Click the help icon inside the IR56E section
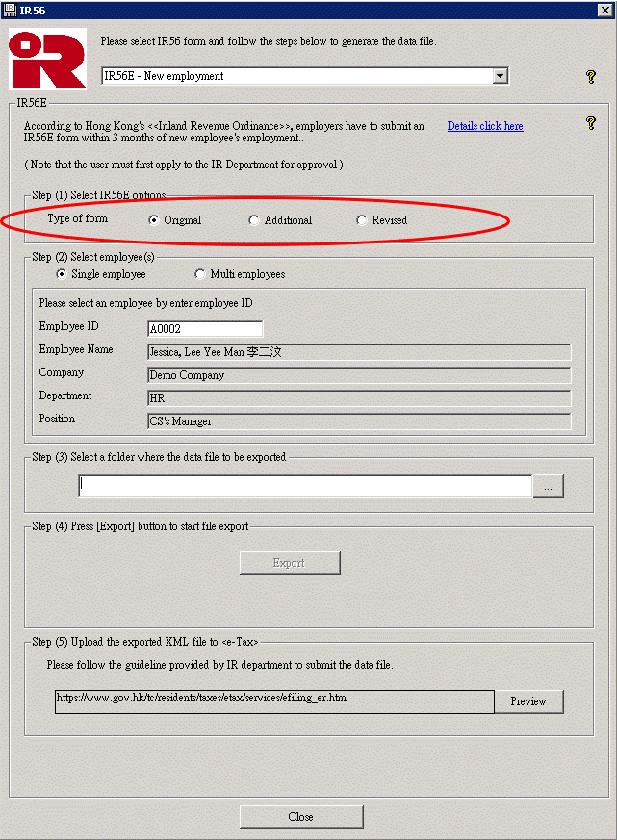The image size is (617, 840). point(591,123)
